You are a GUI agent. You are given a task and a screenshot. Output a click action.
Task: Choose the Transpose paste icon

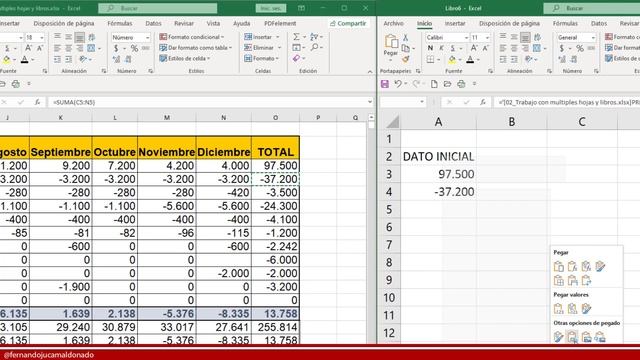586,280
